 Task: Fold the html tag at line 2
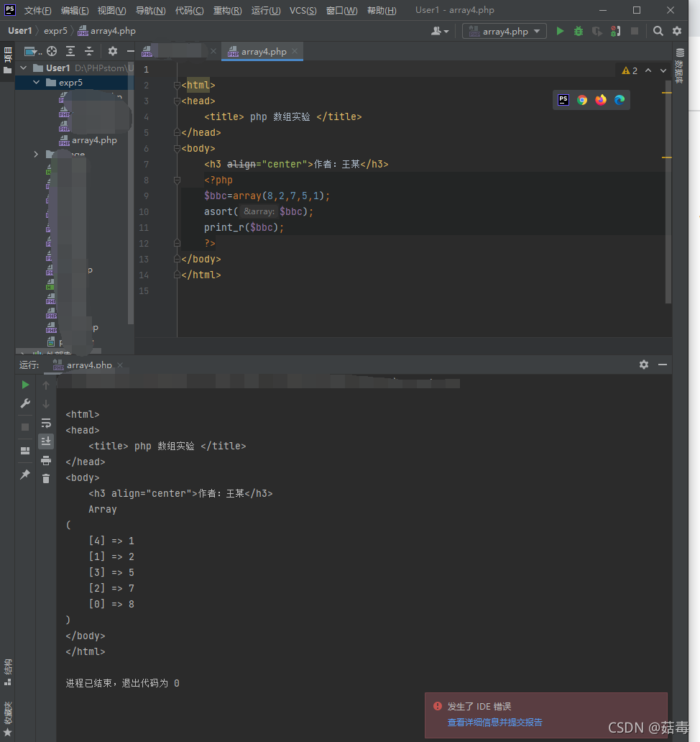pyautogui.click(x=177, y=85)
